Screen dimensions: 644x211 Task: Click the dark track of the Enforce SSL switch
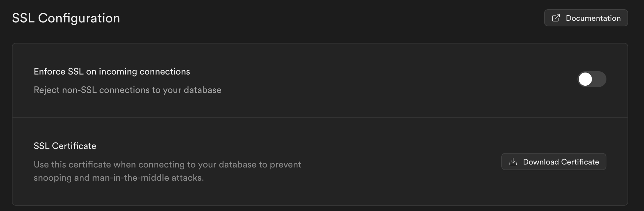[x=600, y=79]
